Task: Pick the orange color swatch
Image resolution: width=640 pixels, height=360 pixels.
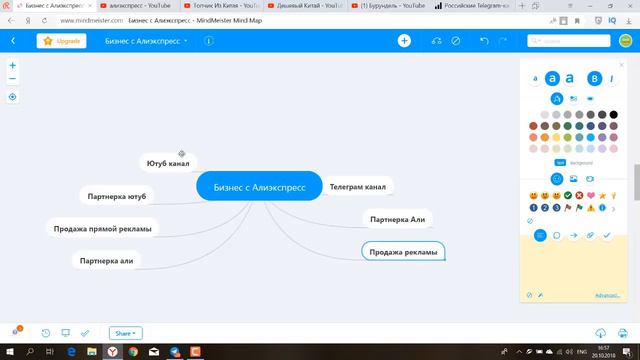Action: tap(544, 138)
